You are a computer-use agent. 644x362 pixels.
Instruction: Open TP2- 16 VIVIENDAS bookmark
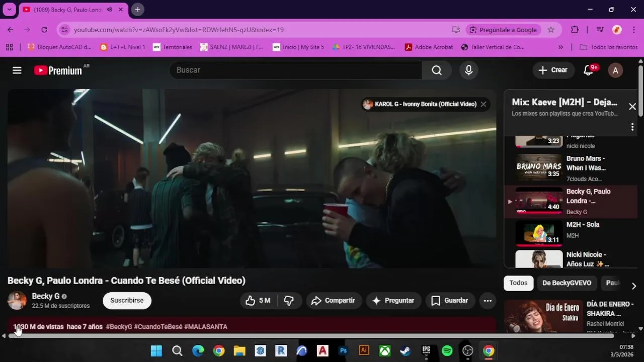coord(364,47)
